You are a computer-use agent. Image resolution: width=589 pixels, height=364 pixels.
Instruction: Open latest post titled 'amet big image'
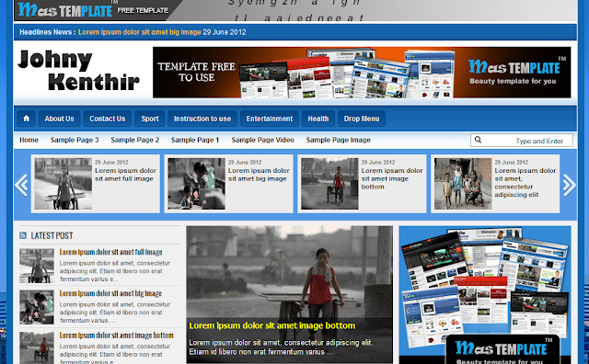pos(110,293)
